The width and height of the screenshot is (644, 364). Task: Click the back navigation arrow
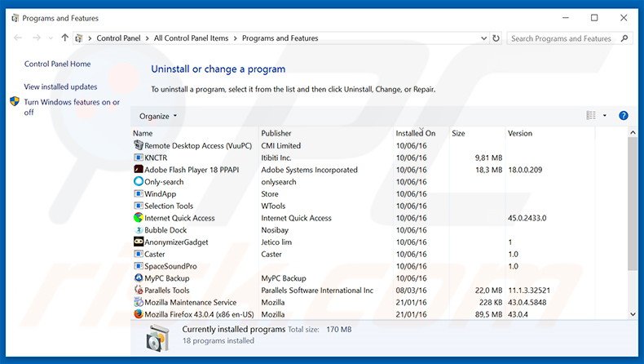(18, 38)
